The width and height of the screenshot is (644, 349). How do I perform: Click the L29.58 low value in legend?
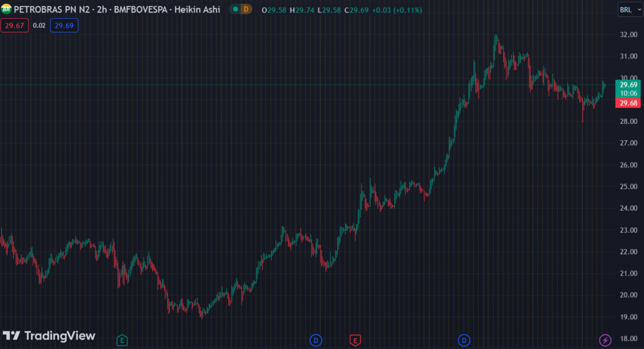pyautogui.click(x=330, y=10)
